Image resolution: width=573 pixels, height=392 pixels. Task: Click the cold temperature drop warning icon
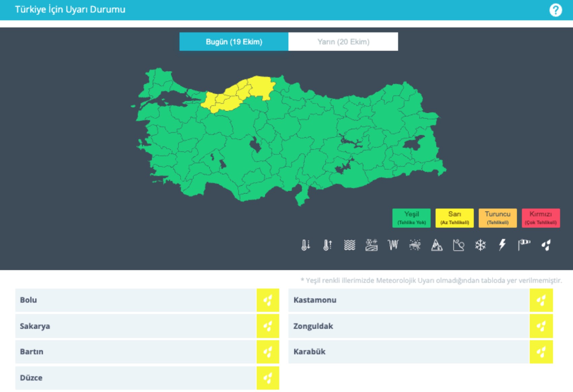(x=306, y=245)
